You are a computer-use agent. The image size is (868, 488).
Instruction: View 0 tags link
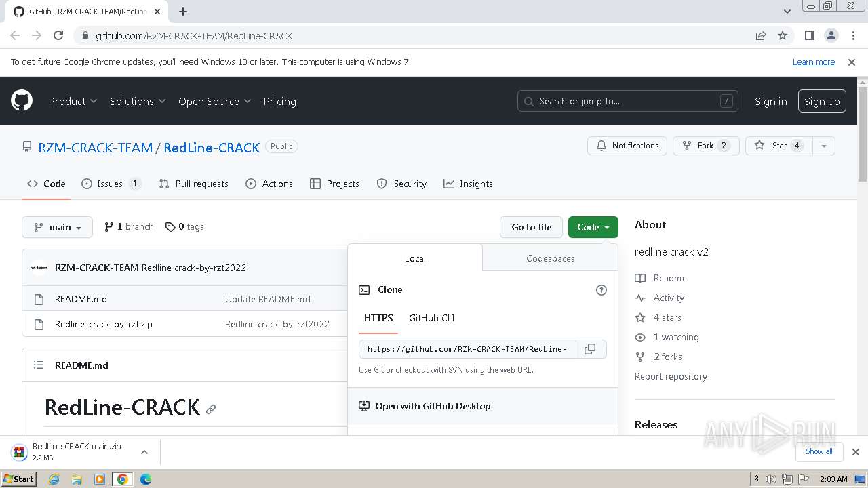click(184, 227)
